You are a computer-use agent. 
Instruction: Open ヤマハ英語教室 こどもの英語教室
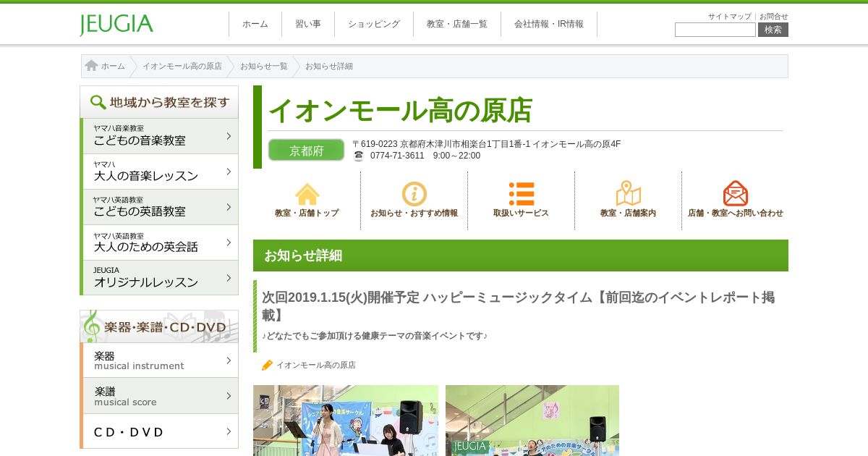pos(159,207)
